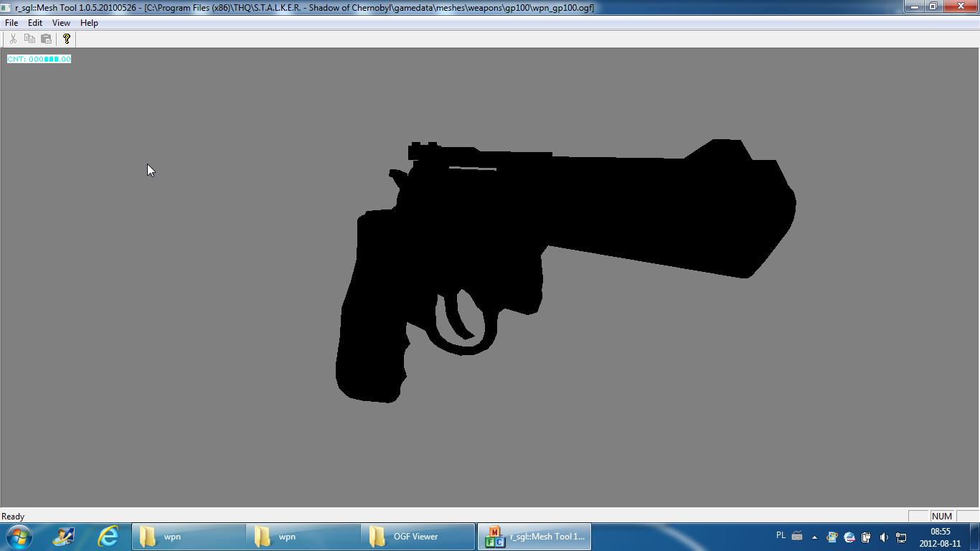Click the NUM indicator in status bar
This screenshot has height=551, width=980.
point(941,516)
